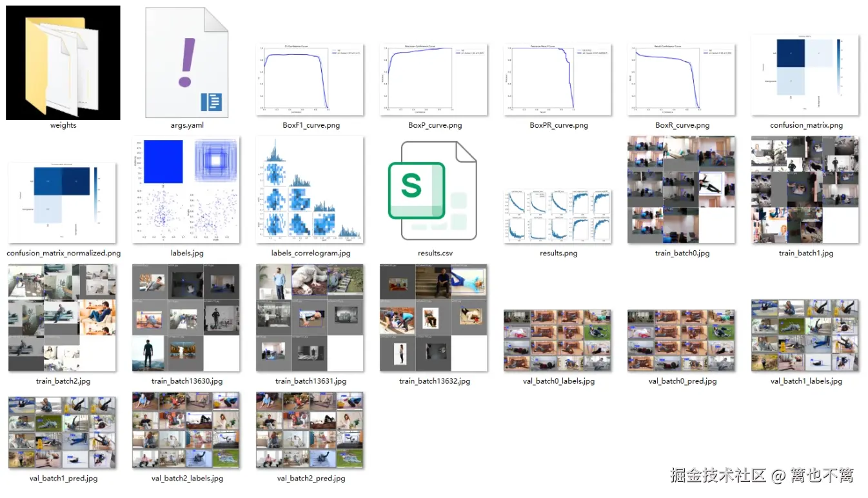Open train_batch0.jpg thumbnail
The image size is (868, 498).
tap(682, 190)
